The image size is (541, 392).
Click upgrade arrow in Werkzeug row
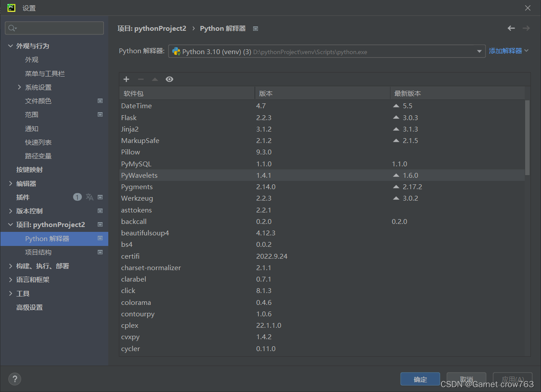tap(396, 198)
